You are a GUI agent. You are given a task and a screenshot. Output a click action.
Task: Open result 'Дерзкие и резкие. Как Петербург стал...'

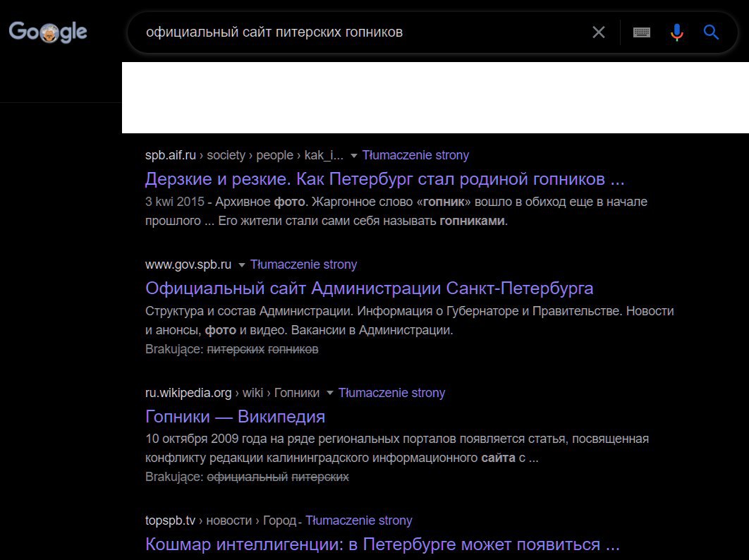pyautogui.click(x=384, y=179)
